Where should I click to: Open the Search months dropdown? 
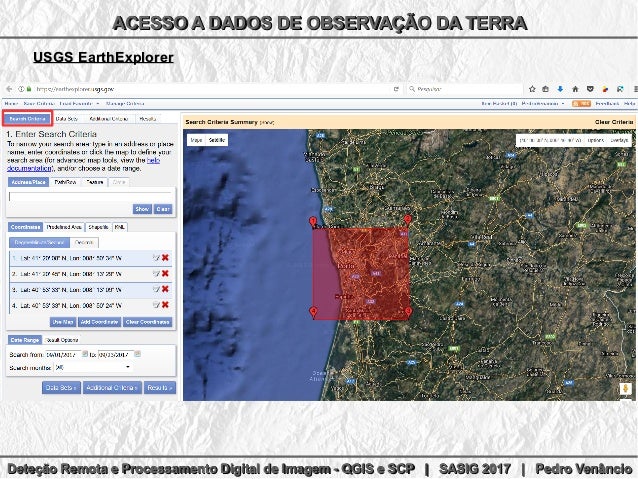[93, 367]
